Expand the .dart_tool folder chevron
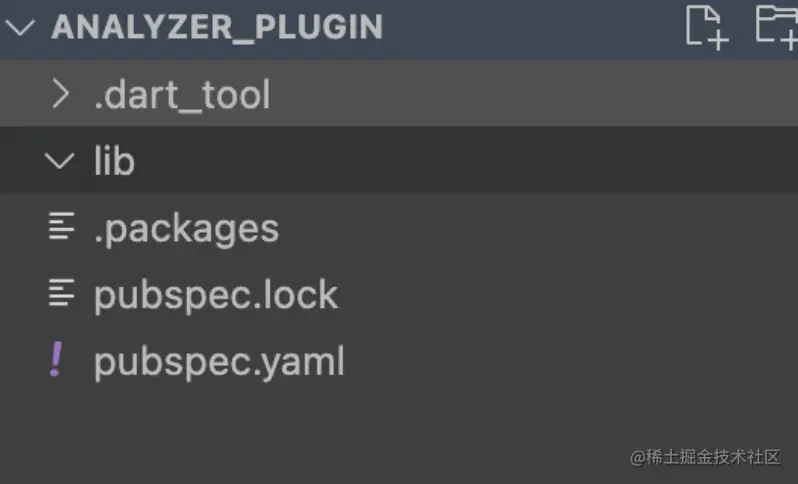Image resolution: width=798 pixels, height=484 pixels. pos(61,94)
